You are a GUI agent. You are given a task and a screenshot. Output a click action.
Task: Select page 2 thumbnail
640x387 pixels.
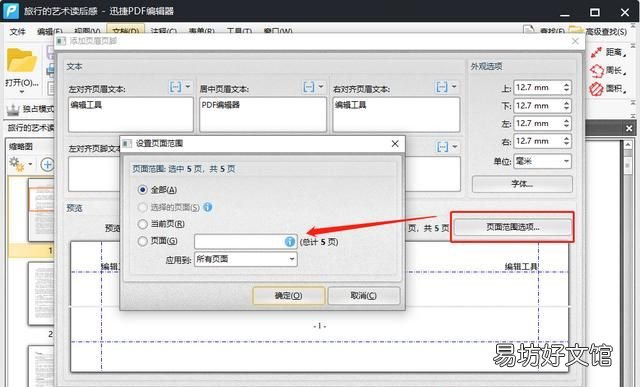(41, 293)
